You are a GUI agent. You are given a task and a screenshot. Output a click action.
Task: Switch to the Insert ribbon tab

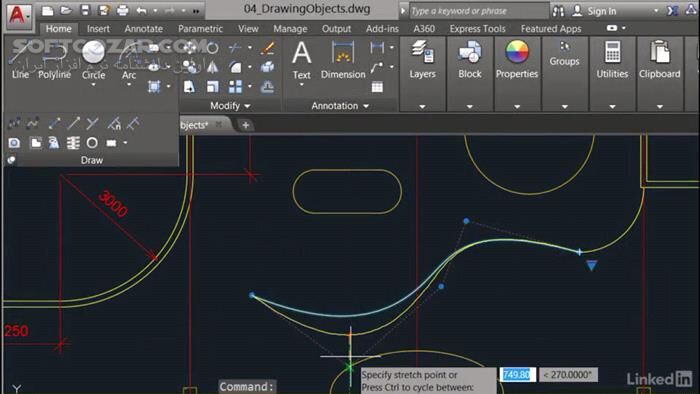(98, 29)
